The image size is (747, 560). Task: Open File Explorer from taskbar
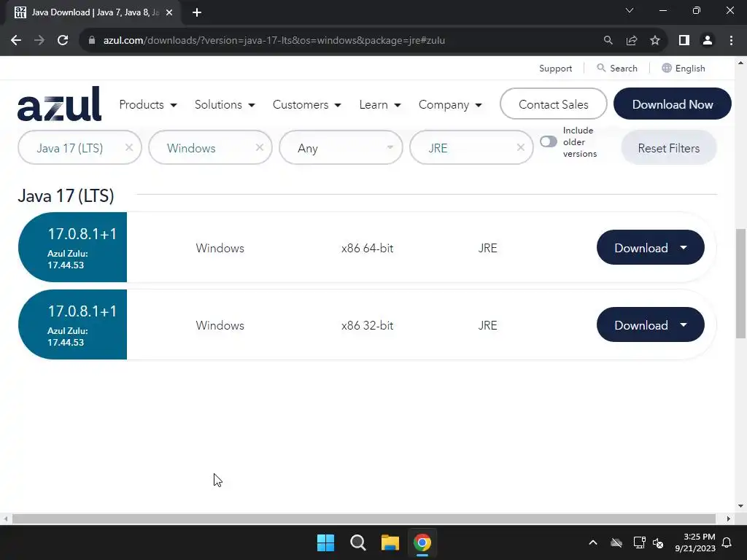tap(390, 542)
